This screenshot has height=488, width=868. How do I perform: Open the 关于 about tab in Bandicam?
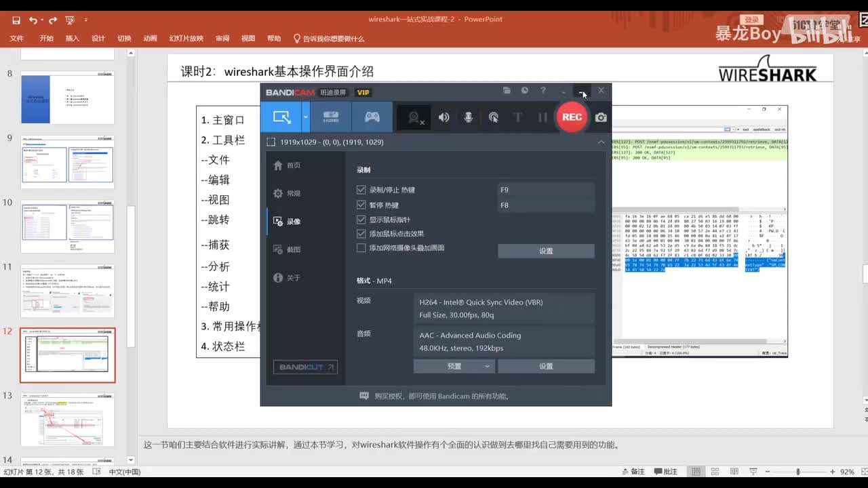(287, 278)
